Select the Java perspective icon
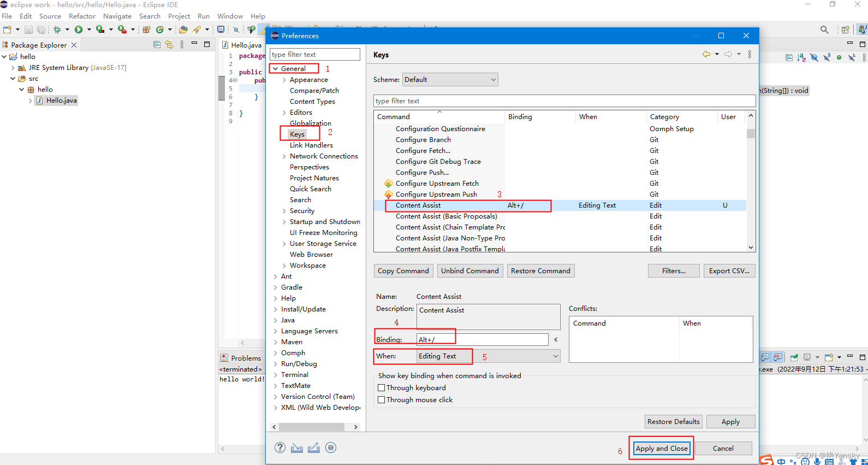The width and height of the screenshot is (868, 465). tap(862, 30)
